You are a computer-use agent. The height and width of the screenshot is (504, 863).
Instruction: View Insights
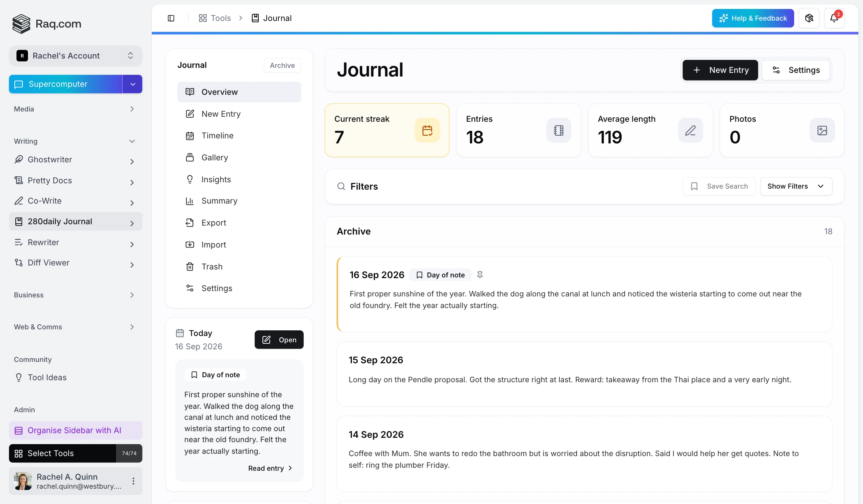click(x=239, y=179)
